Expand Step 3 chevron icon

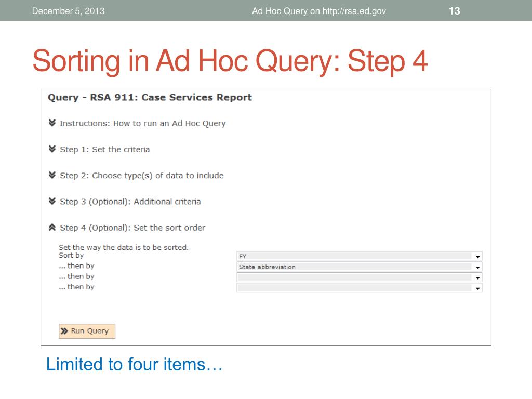click(52, 201)
